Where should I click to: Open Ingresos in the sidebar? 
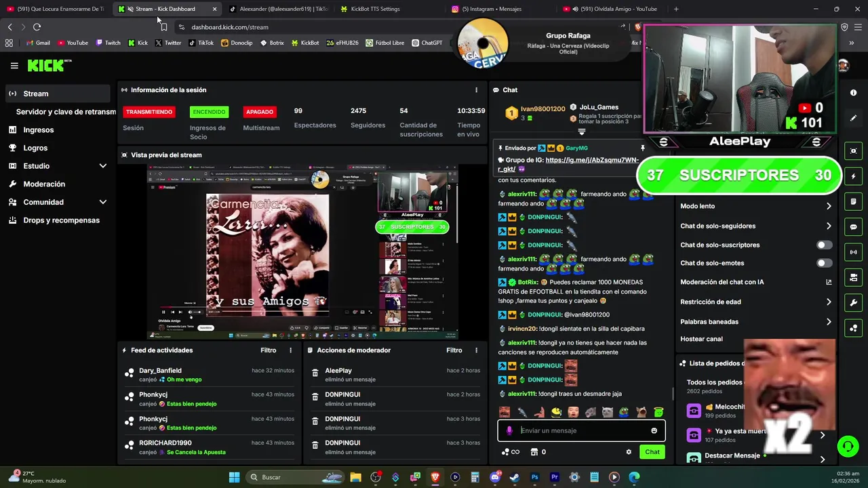coord(57,130)
